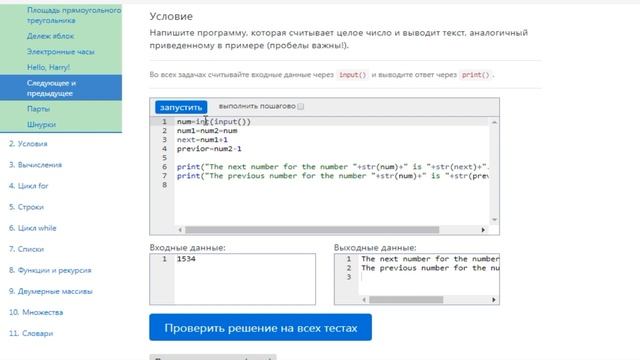Click the red print() code hint
640x360 pixels.
coord(475,75)
